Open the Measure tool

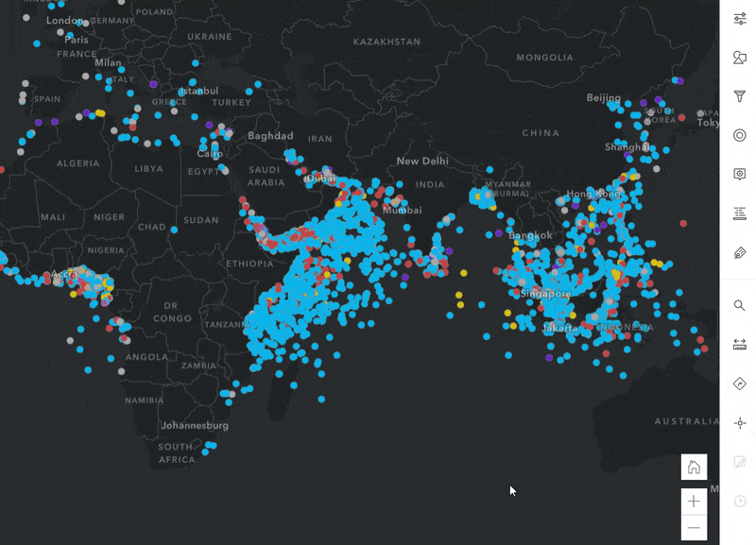tap(740, 345)
